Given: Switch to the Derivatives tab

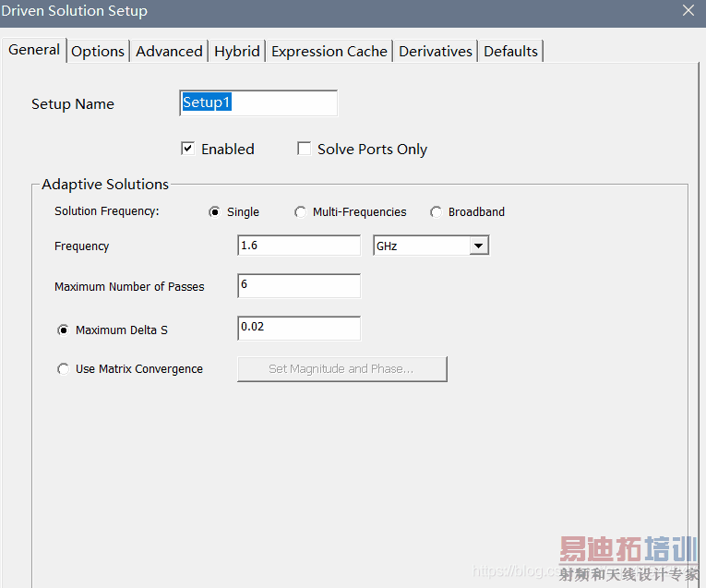Looking at the screenshot, I should tap(436, 52).
